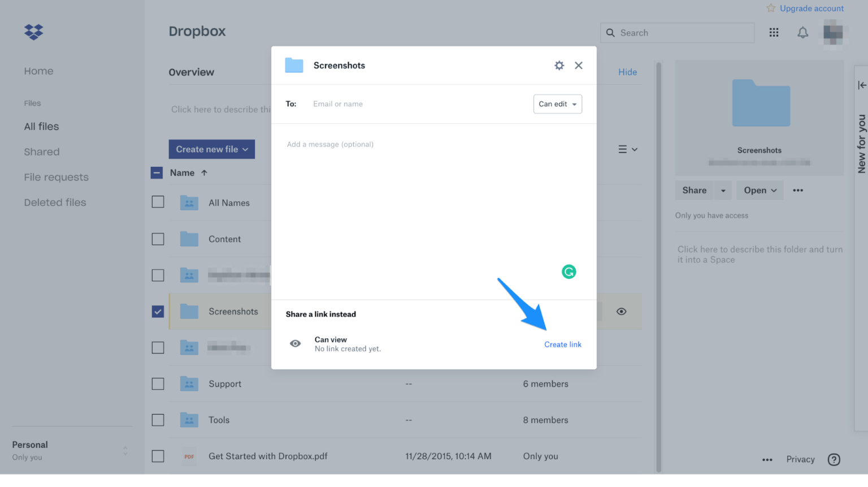Click the Files sidebar heading
The image size is (868, 487).
coord(33,104)
